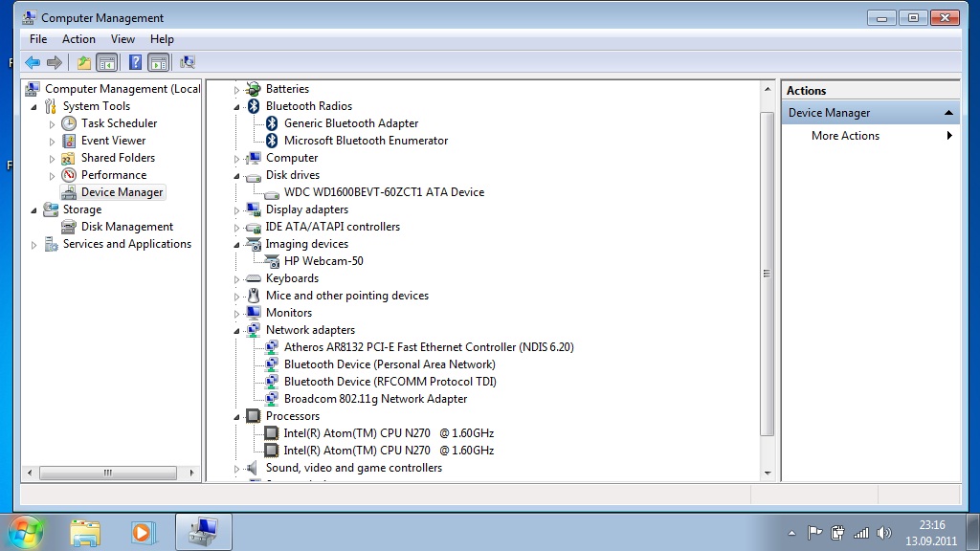
Task: Open the File menu
Action: [38, 39]
